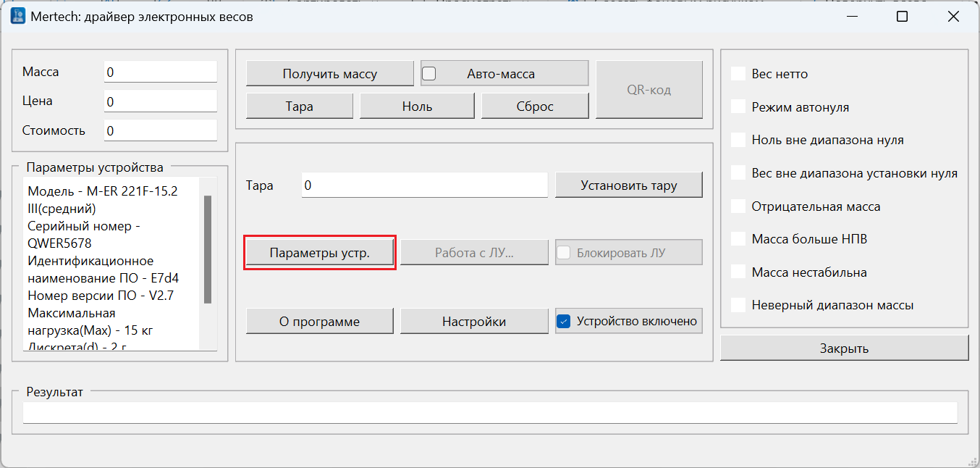Click the Закрыть button
980x468 pixels.
click(x=845, y=348)
